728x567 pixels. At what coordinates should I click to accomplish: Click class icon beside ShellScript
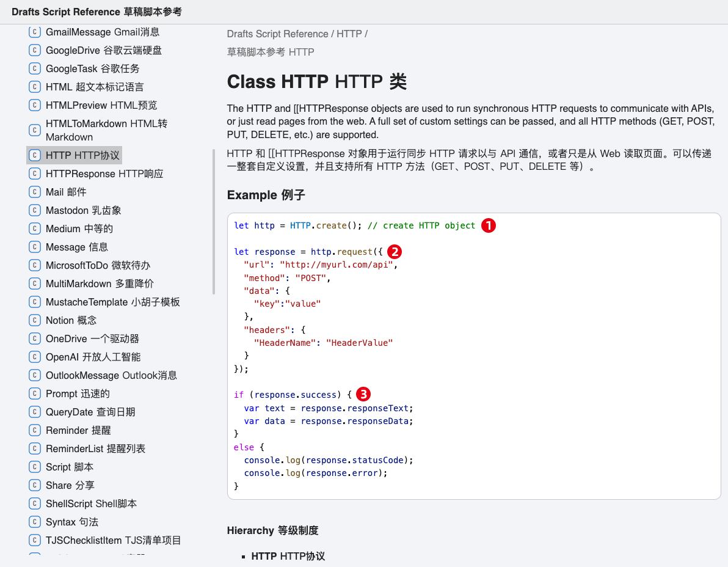[34, 504]
